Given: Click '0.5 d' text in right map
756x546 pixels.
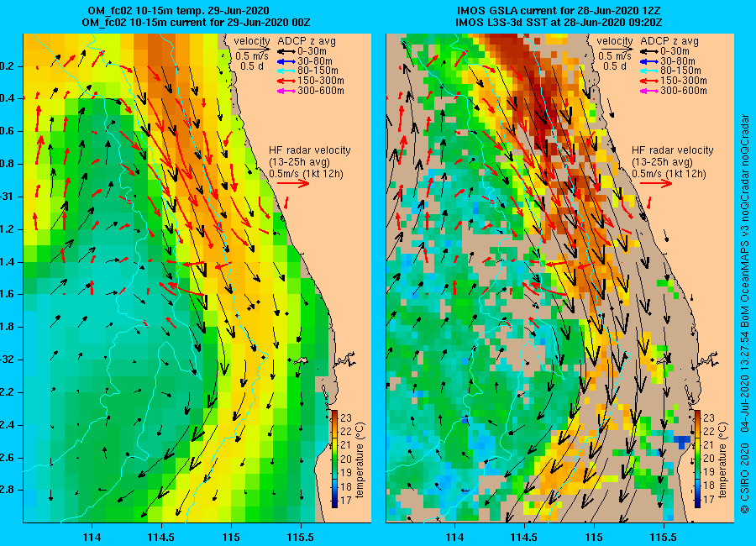Looking at the screenshot, I should click(x=614, y=66).
